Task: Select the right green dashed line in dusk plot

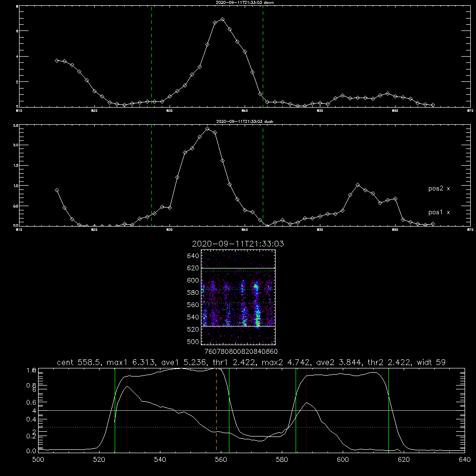Action: point(263,175)
